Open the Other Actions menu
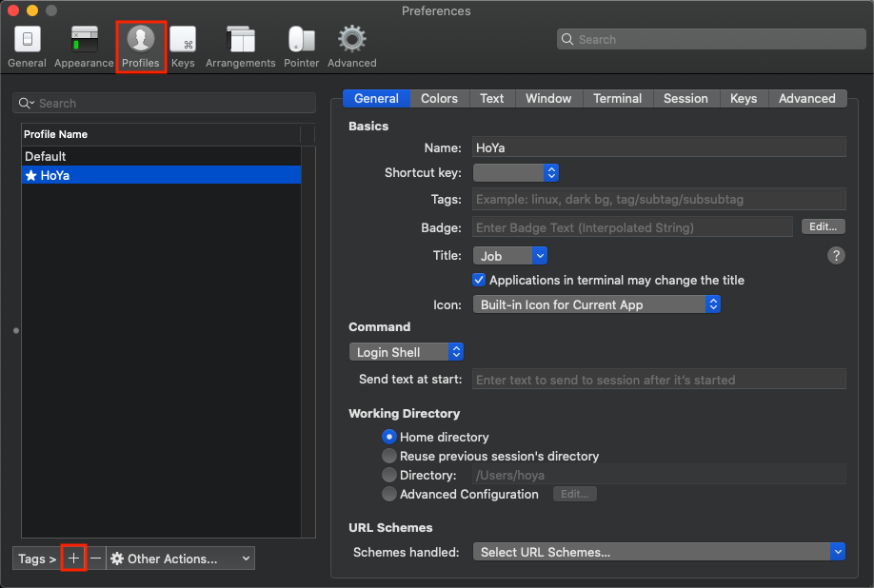This screenshot has height=588, width=874. click(x=180, y=558)
